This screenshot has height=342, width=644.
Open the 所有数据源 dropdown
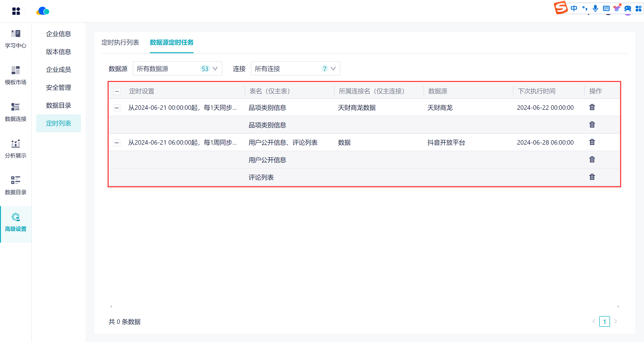pyautogui.click(x=177, y=68)
